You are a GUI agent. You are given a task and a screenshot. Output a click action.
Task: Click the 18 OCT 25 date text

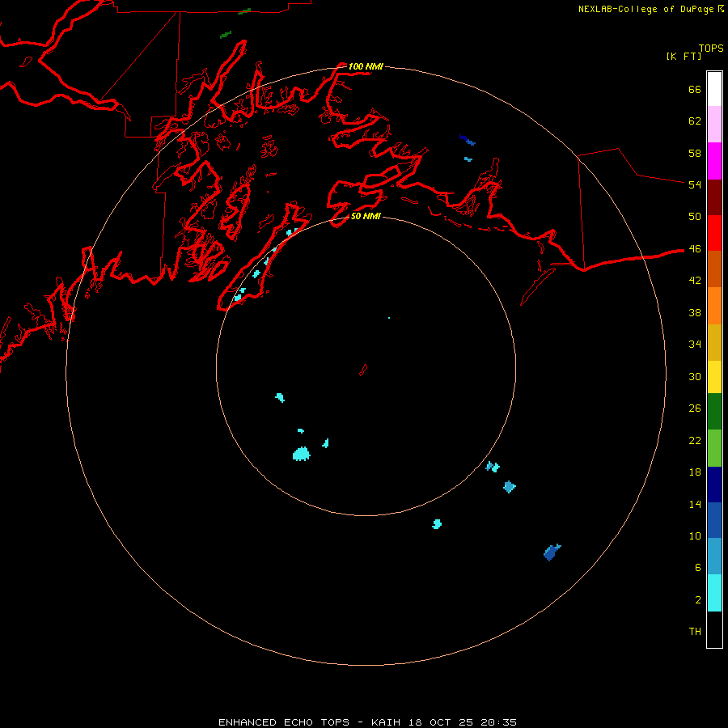(441, 722)
